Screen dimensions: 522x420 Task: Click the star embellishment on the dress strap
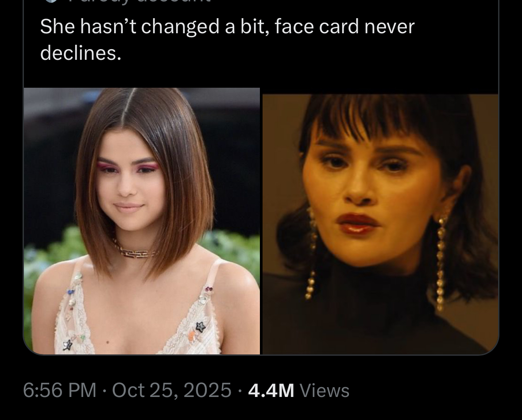[x=201, y=326]
